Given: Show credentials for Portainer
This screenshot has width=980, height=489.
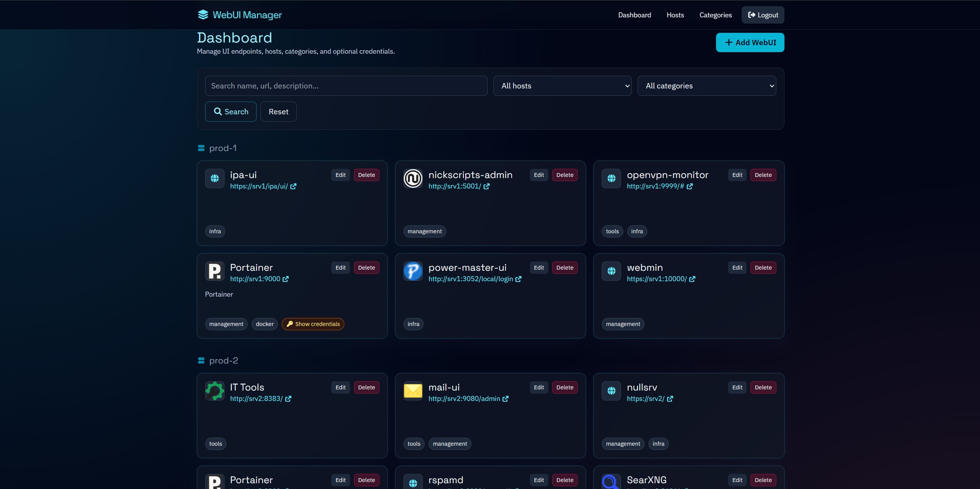Looking at the screenshot, I should [x=313, y=324].
